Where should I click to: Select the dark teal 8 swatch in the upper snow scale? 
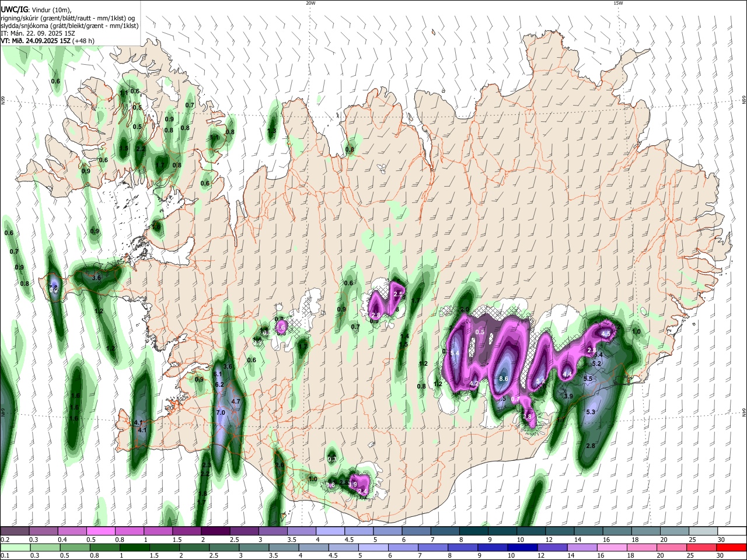[473, 531]
